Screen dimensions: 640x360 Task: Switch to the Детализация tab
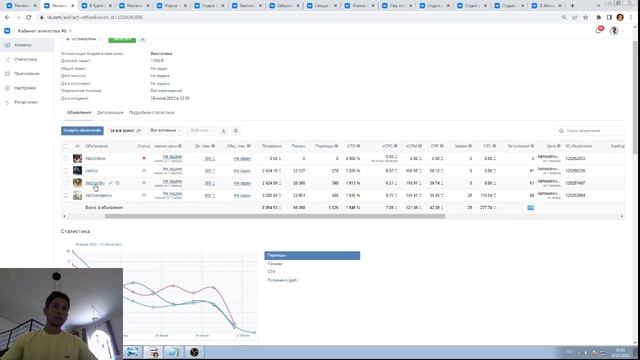pos(110,113)
